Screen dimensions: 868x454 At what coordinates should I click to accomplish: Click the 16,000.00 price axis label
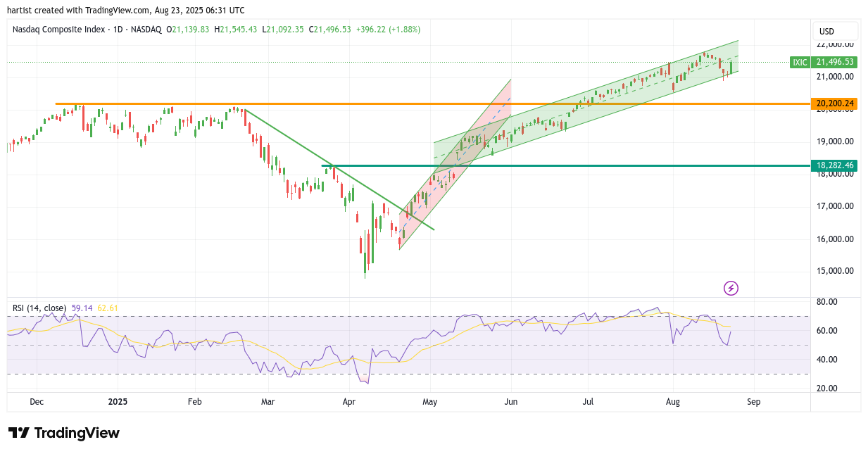(x=835, y=239)
